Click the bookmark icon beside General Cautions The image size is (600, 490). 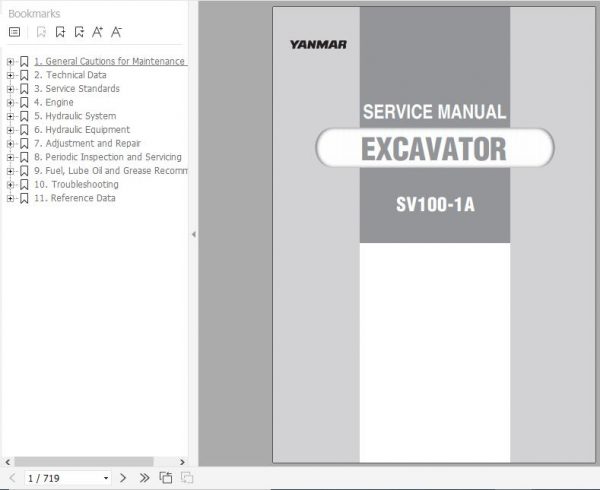pos(24,62)
